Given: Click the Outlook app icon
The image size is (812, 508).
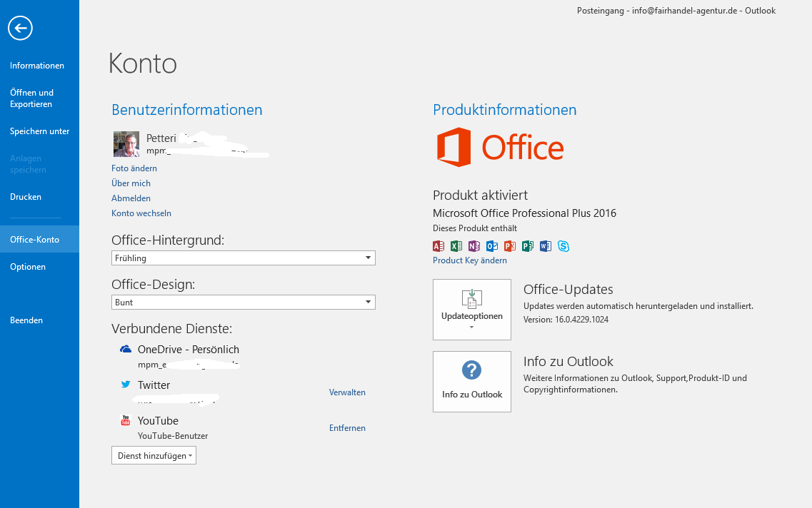Looking at the screenshot, I should 492,246.
